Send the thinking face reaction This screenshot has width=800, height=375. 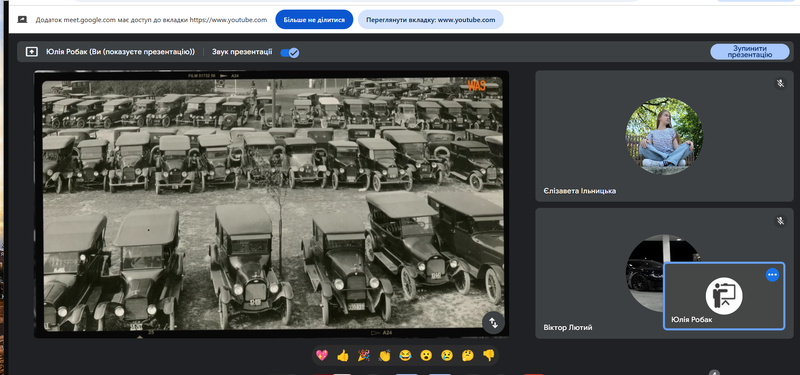pos(468,356)
